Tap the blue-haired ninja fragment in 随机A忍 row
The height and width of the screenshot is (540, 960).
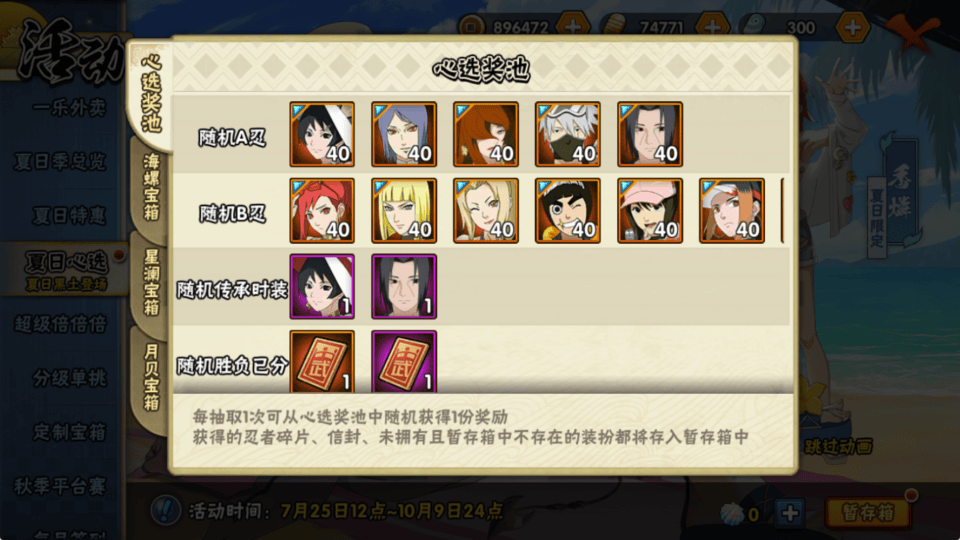(404, 135)
